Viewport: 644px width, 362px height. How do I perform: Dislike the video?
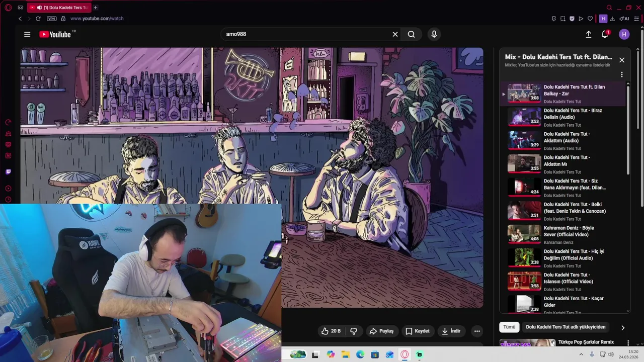point(354,331)
